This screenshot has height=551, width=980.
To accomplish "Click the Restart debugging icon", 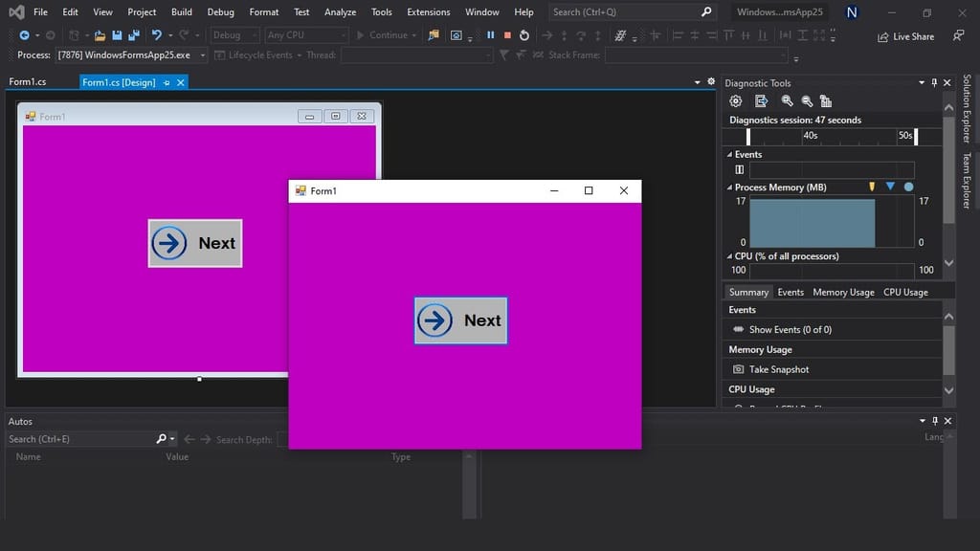I will point(524,34).
